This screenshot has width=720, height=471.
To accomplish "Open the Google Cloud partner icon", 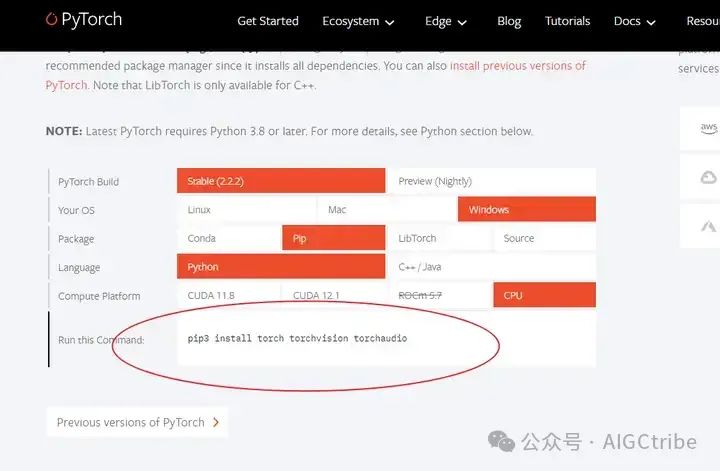I will 708,177.
